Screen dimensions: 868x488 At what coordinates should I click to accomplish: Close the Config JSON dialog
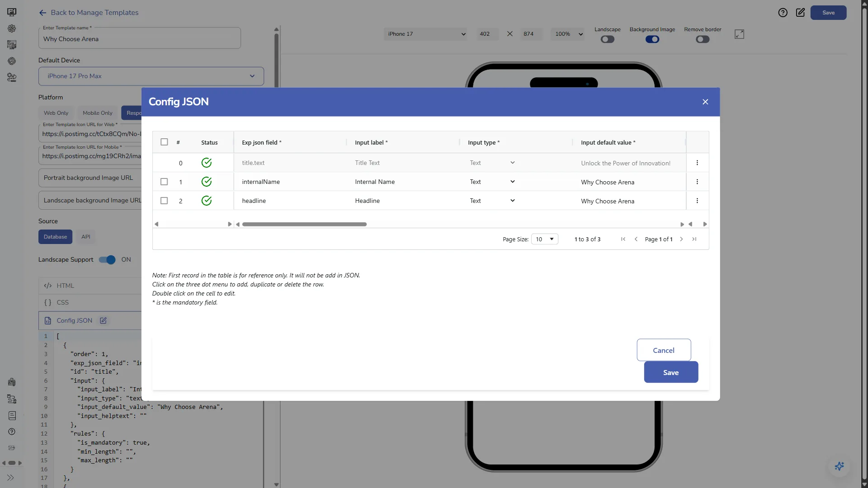pos(705,102)
